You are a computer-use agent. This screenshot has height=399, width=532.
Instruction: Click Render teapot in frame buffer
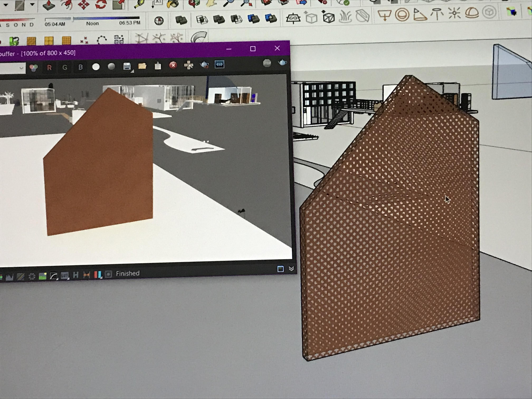point(282,63)
